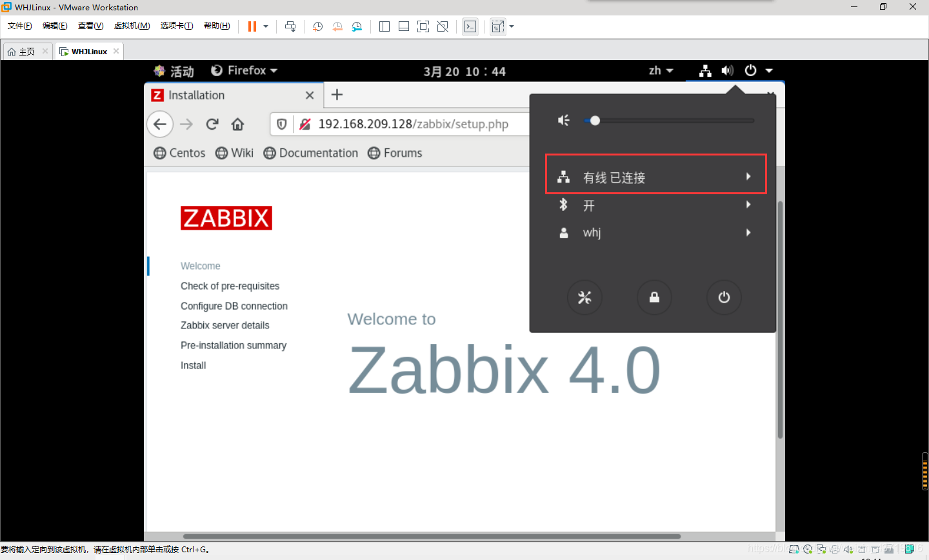Send Ctrl+Alt+Del to the guest

pyautogui.click(x=290, y=26)
